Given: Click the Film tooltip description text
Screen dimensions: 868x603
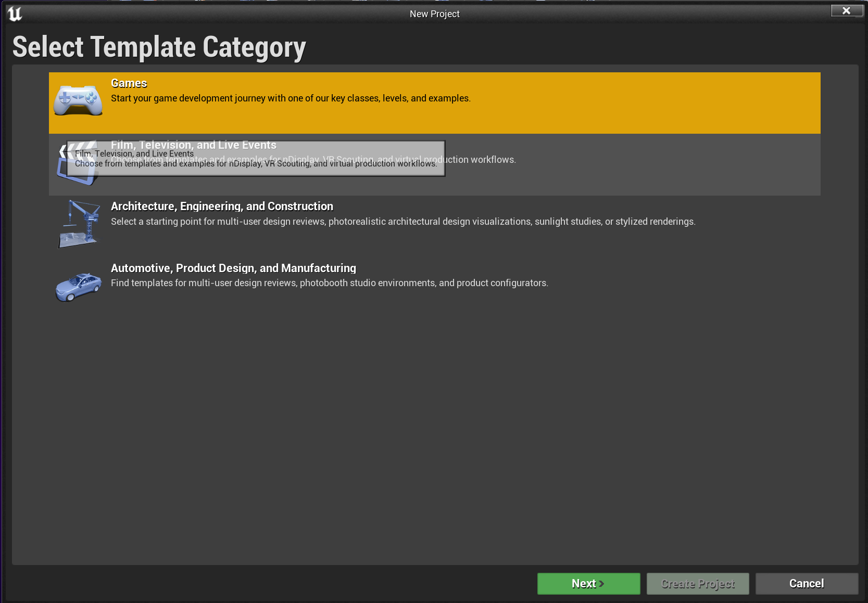Looking at the screenshot, I should [256, 163].
